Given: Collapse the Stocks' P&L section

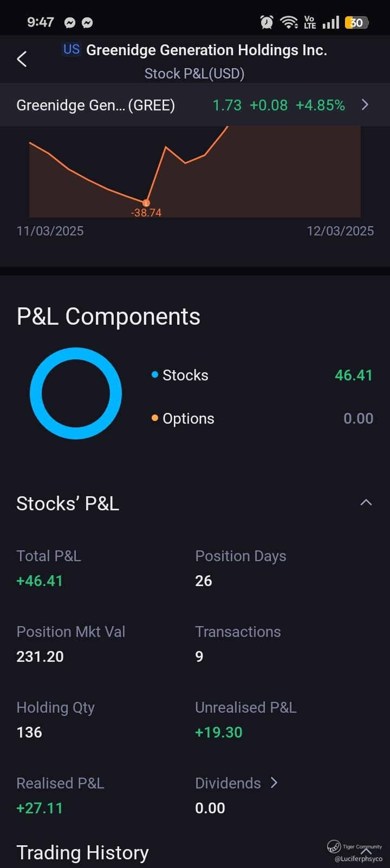Looking at the screenshot, I should coord(366,503).
